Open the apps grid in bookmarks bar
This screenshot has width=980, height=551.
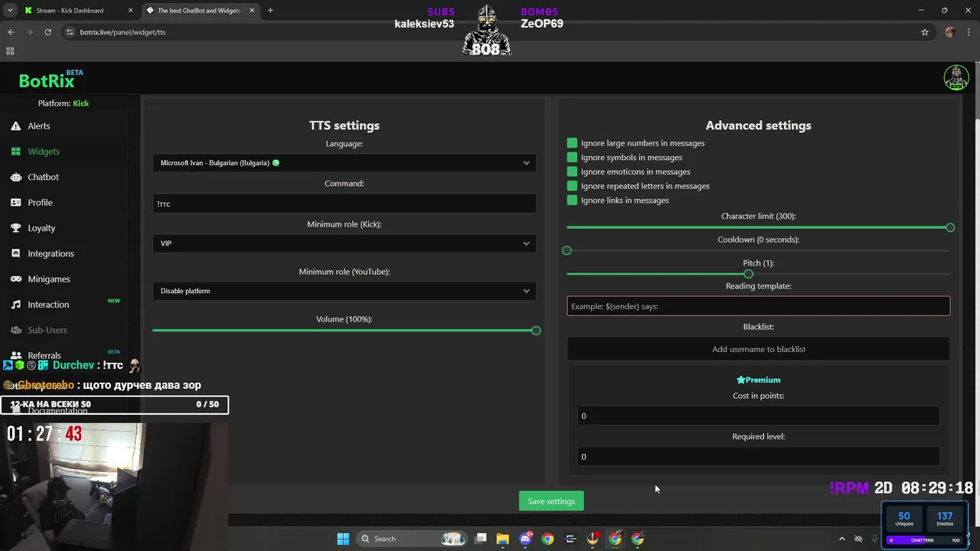click(x=10, y=51)
